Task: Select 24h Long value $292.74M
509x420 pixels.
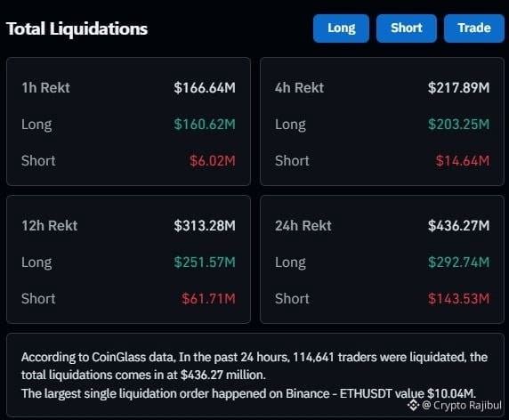Action: (458, 262)
